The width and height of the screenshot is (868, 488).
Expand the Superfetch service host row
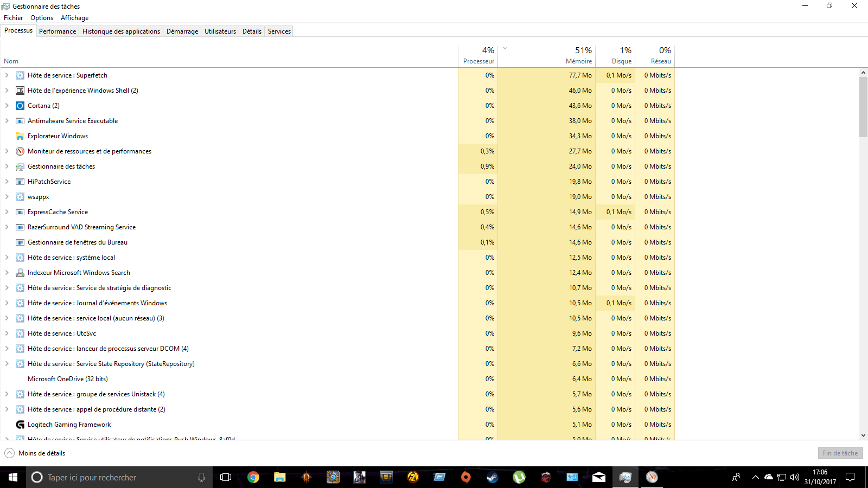(x=7, y=75)
